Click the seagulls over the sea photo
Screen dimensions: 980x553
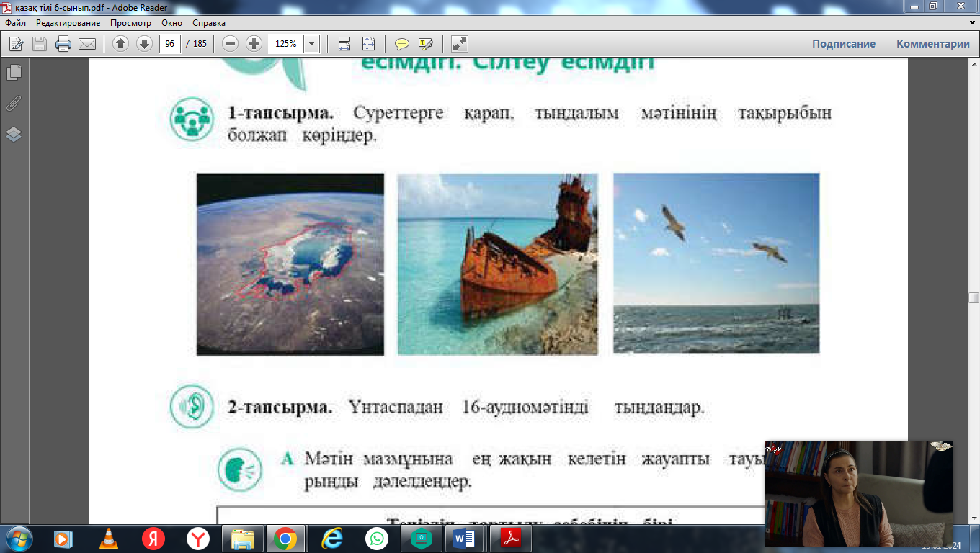[x=716, y=263]
